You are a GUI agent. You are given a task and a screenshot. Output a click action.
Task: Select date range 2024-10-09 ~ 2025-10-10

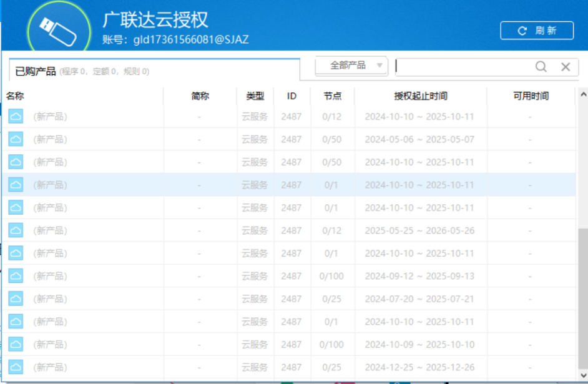coord(419,345)
